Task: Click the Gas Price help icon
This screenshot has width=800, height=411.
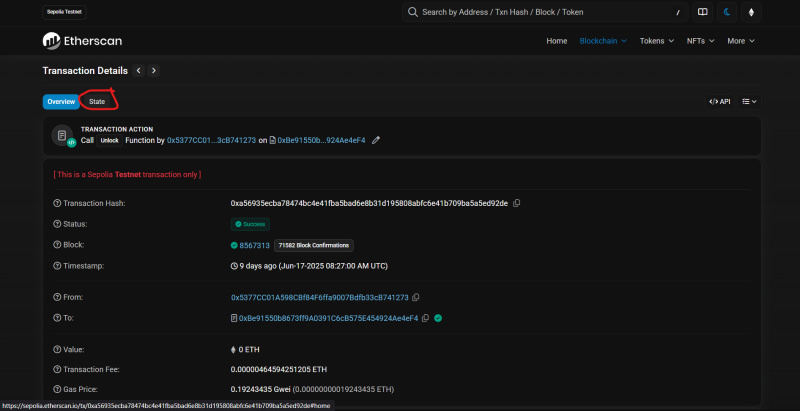Action: click(57, 390)
